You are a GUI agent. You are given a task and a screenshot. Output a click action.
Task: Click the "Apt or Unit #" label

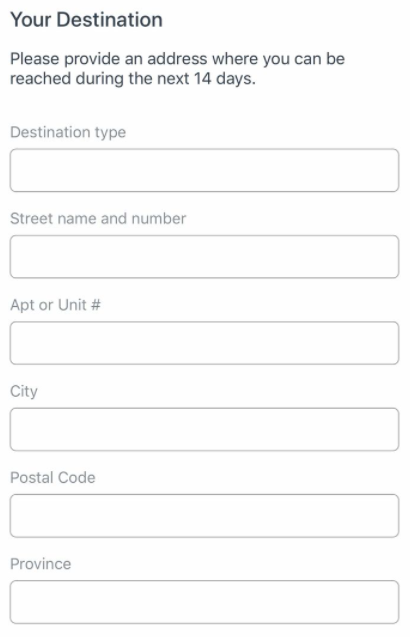click(x=55, y=305)
